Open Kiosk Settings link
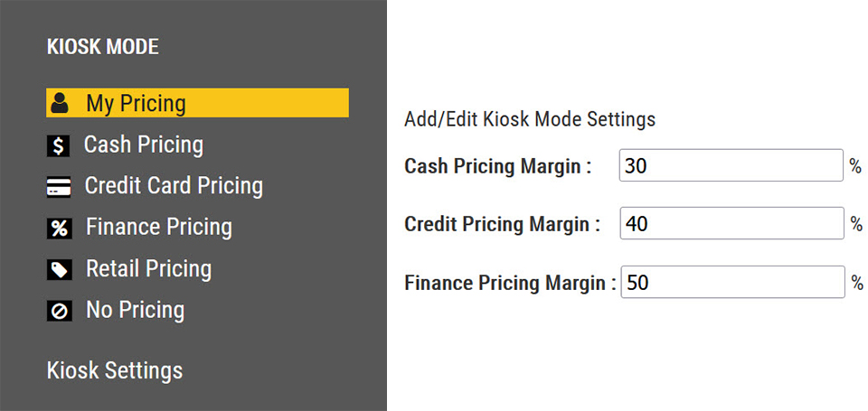 coord(115,370)
